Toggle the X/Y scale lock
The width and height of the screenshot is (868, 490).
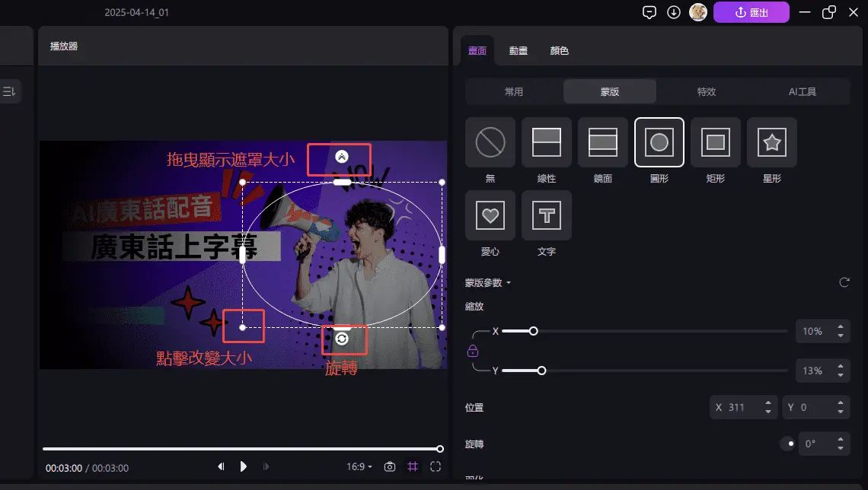click(x=473, y=351)
